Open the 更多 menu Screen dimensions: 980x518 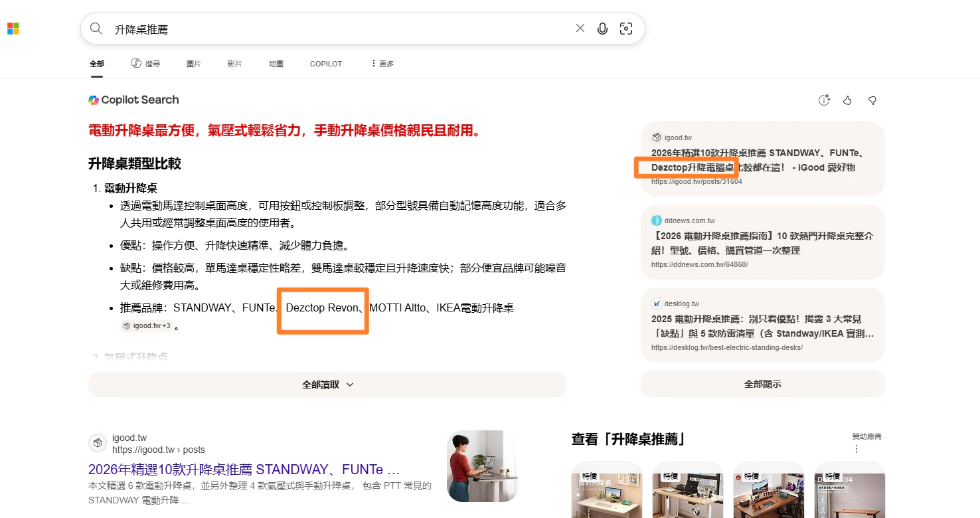tap(382, 64)
